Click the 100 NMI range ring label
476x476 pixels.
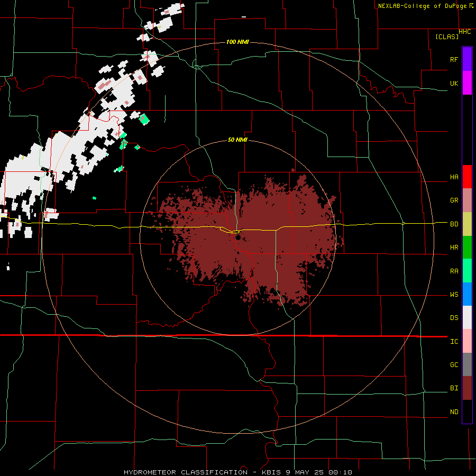pyautogui.click(x=237, y=42)
